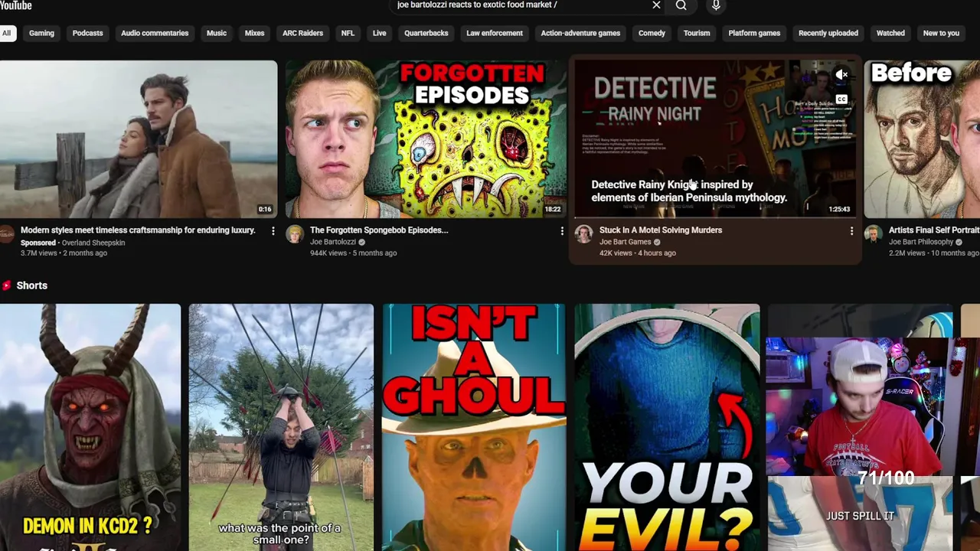Start voice search with microphone icon
Image resolution: width=980 pixels, height=551 pixels.
tap(716, 5)
